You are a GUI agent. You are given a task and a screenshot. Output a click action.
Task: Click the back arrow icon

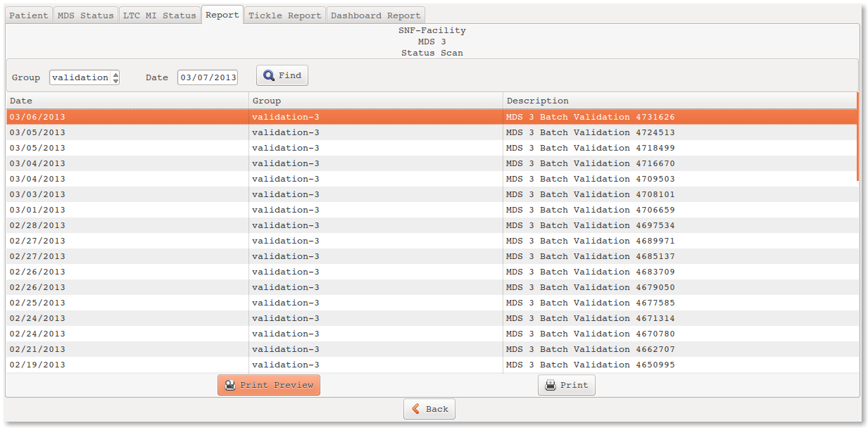pos(416,409)
